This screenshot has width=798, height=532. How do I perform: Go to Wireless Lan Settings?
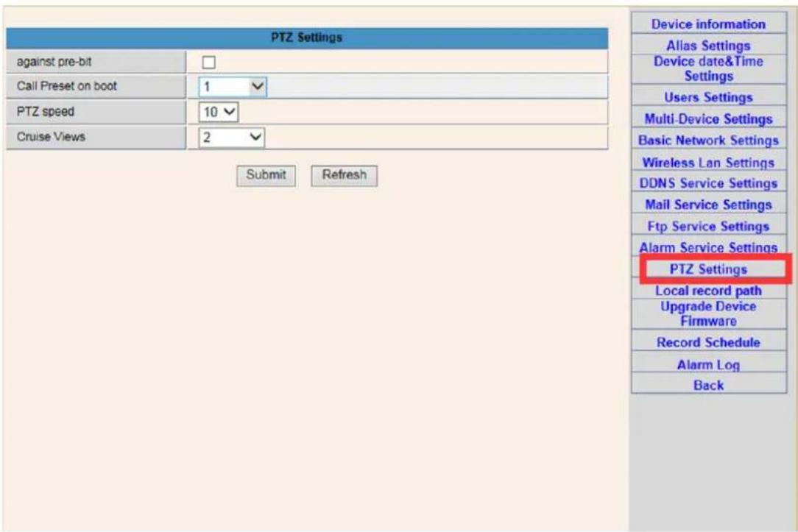[x=708, y=162]
